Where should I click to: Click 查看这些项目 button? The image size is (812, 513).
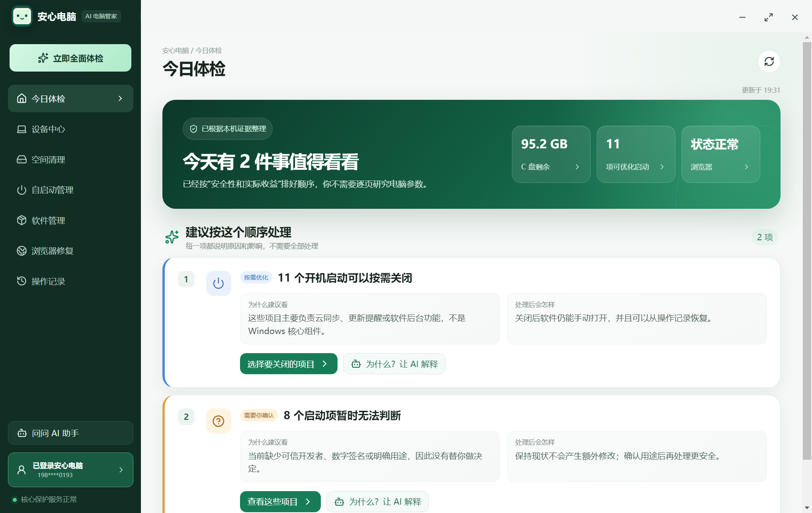[x=280, y=501]
